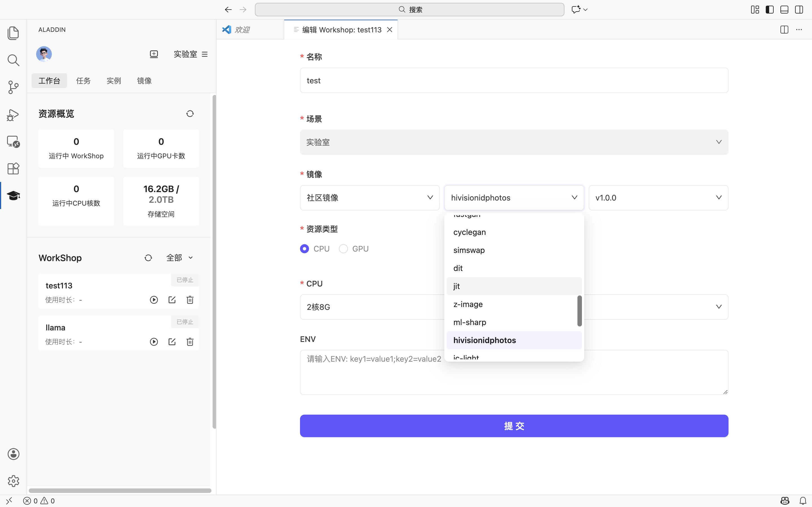This screenshot has height=507, width=812.
Task: Select the CPU resource type radio
Action: (x=304, y=249)
